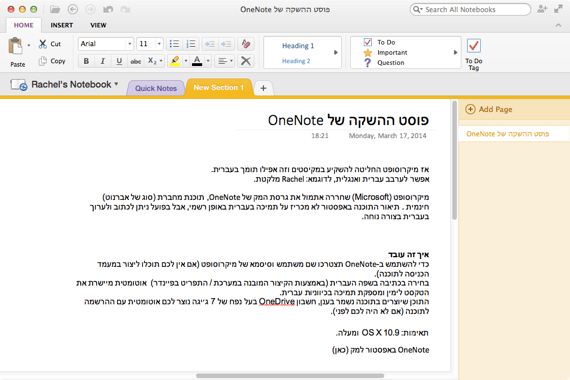Apply italic formatting
This screenshot has height=380, width=570.
[x=103, y=61]
